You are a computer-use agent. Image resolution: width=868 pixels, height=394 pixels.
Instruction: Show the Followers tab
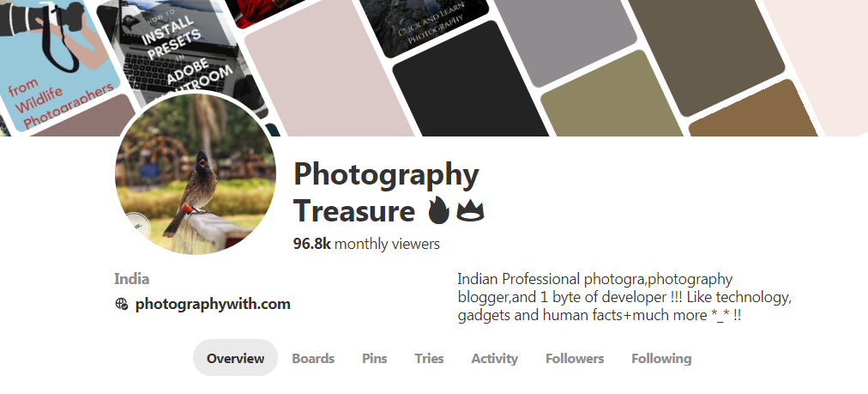[575, 358]
